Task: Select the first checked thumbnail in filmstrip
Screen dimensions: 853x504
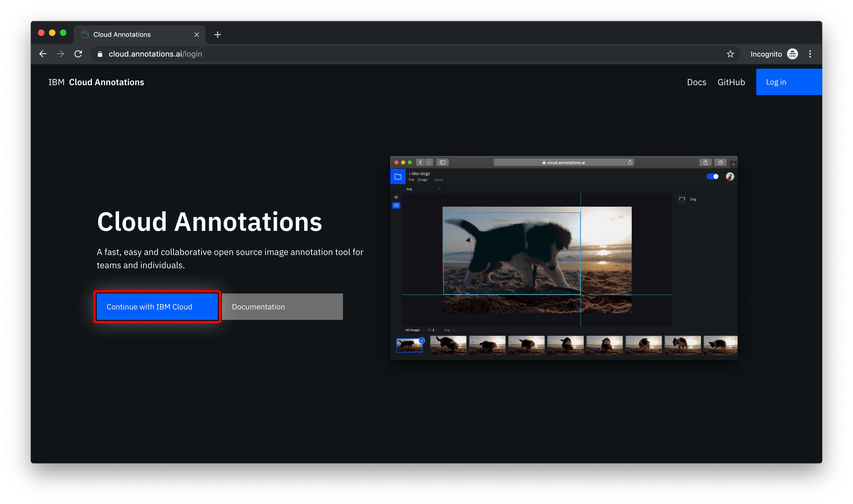Action: pos(409,345)
